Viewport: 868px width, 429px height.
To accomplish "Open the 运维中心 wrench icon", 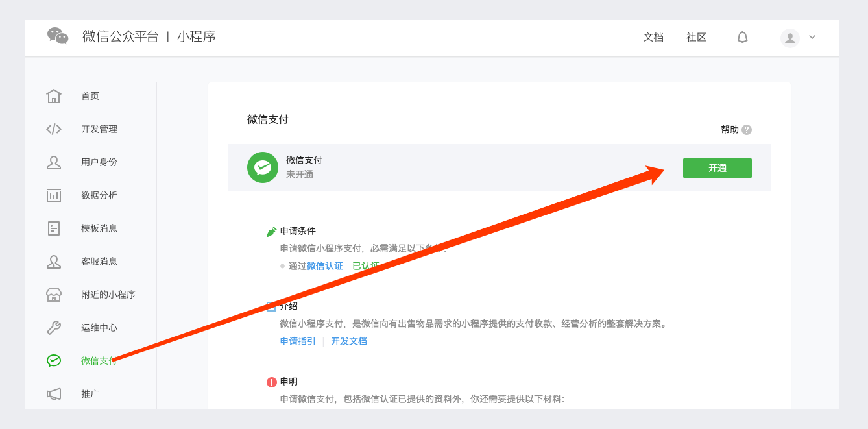I will (54, 328).
